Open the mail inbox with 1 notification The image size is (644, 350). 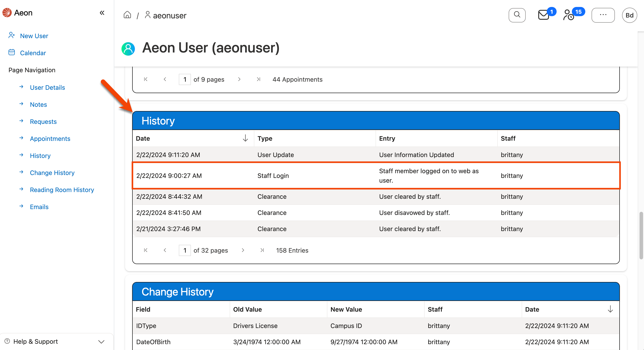click(543, 15)
